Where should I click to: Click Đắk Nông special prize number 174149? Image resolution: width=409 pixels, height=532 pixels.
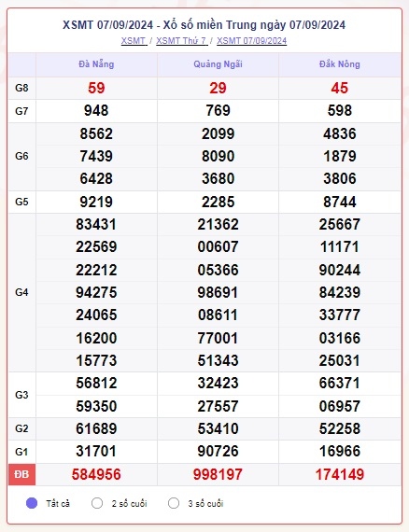[x=339, y=474]
